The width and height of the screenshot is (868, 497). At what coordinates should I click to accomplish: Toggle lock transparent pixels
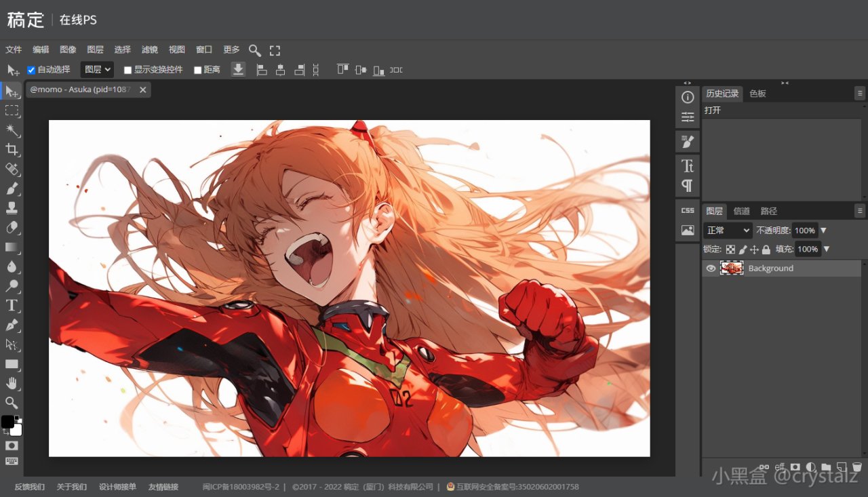pos(730,250)
